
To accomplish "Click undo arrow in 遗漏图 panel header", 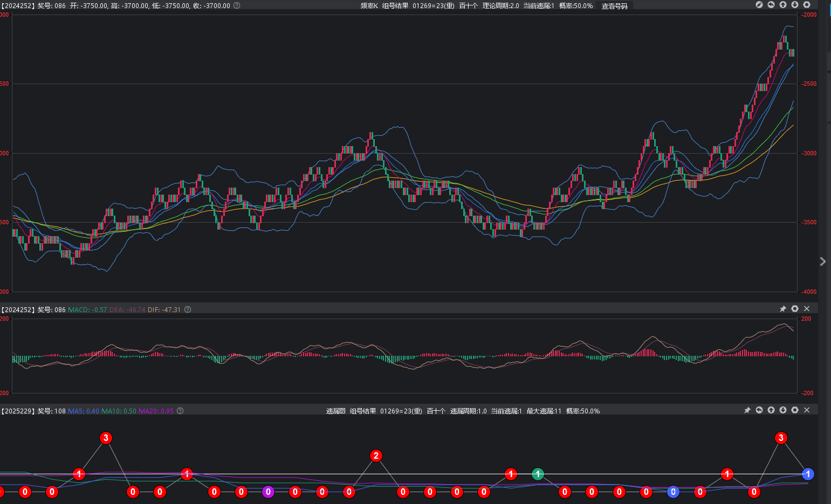I will point(759,410).
